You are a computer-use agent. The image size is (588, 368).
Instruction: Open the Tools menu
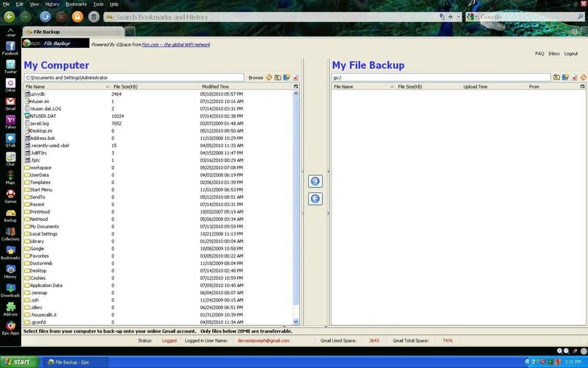[98, 4]
